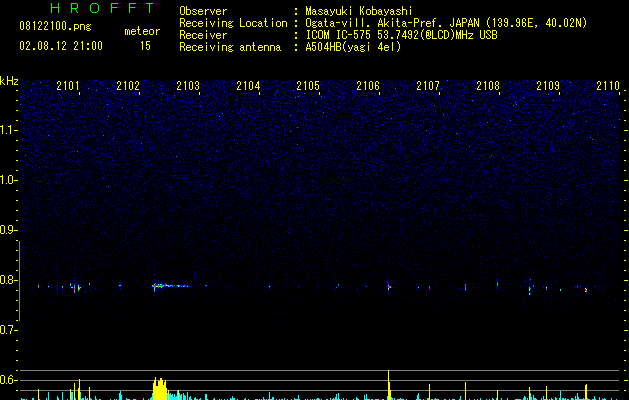Click the 1.0 kHz axis label
Screen dimensions: 629x400
tap(8, 180)
